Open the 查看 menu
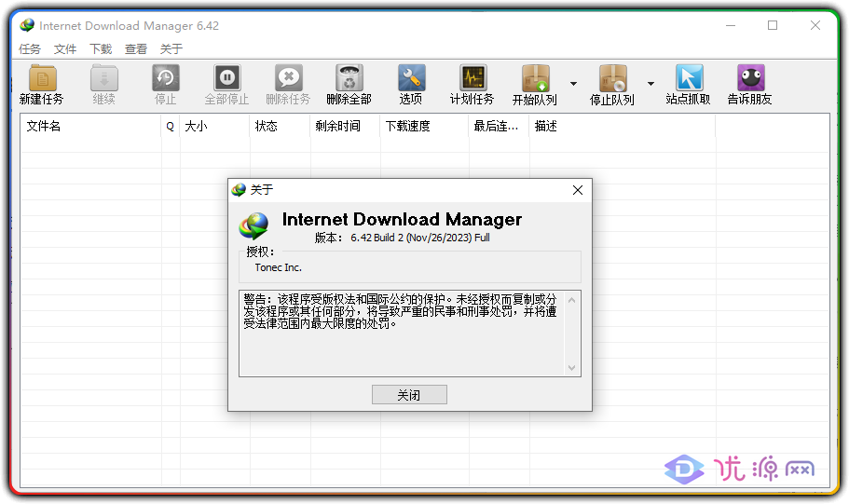This screenshot has height=504, width=849. 136,49
